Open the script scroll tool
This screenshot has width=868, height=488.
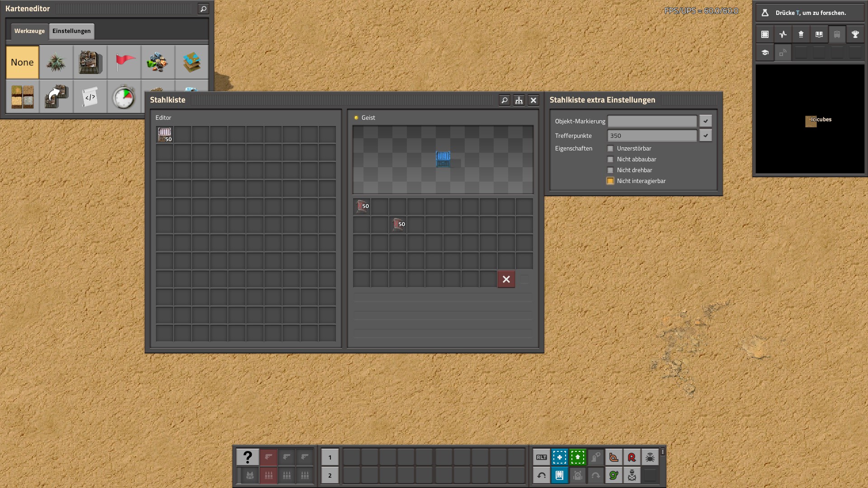click(90, 97)
